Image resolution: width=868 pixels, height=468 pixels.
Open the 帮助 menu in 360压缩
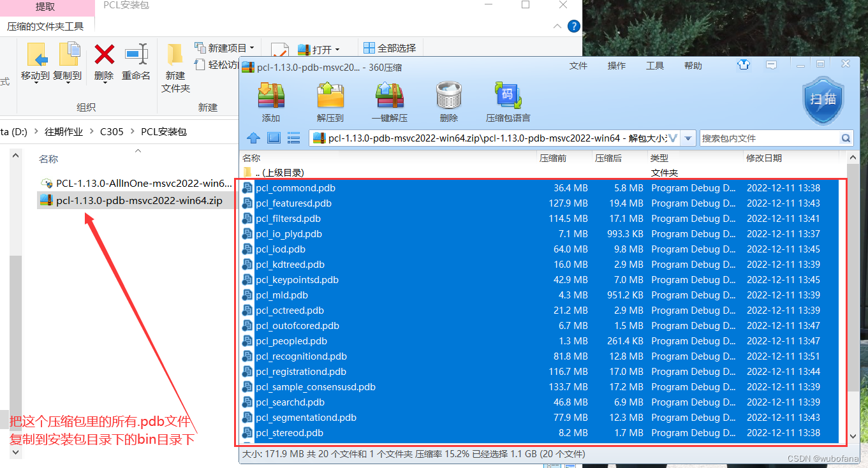tap(693, 66)
